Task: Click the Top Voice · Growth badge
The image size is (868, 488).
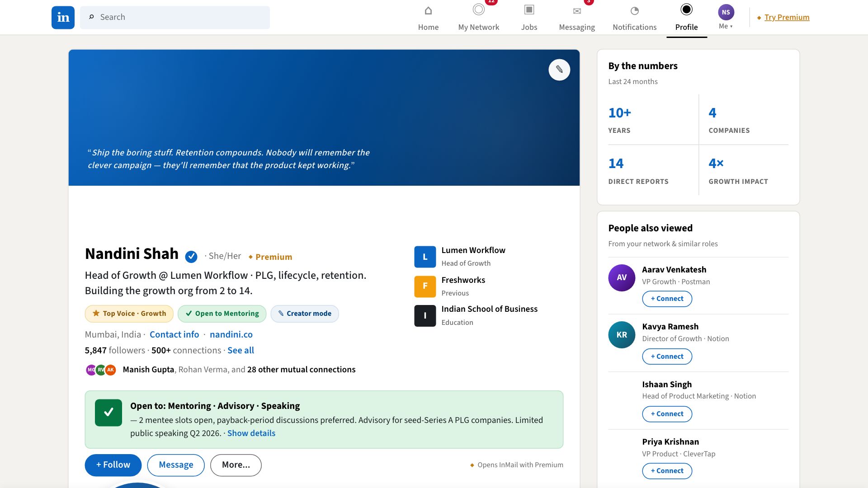Action: click(129, 314)
